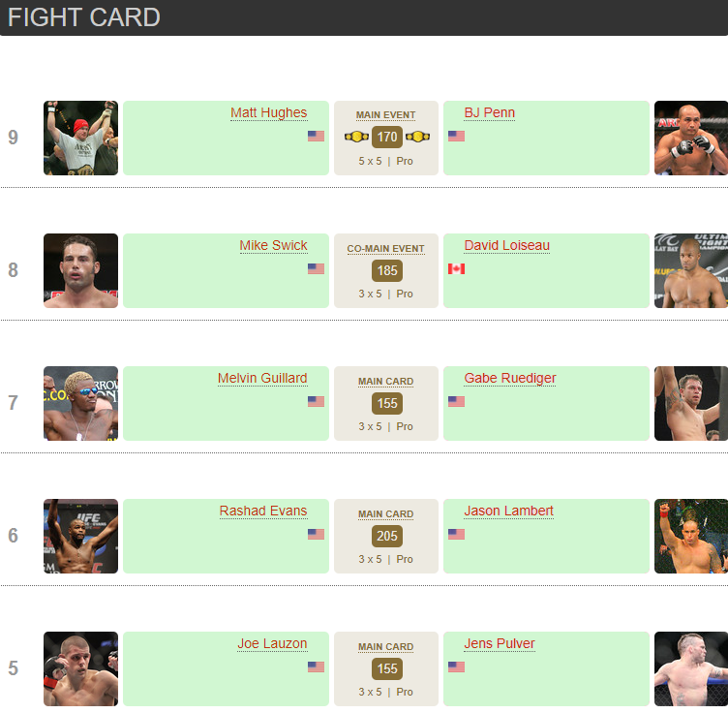The image size is (728, 713).
Task: Click the US flag under Jens Pulver
Action: click(x=456, y=666)
